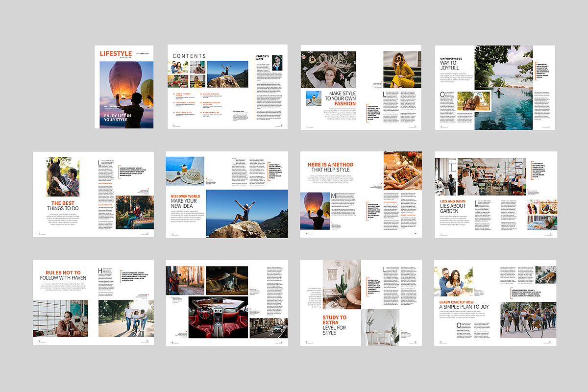588x392 pixels.
Task: Select the camping tent at night photo
Action: click(x=227, y=280)
